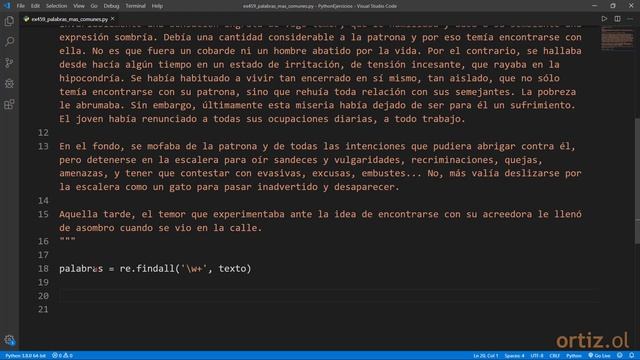Image resolution: width=640 pixels, height=360 pixels.
Task: Open the Selection menu
Action: pyautogui.click(x=56, y=6)
